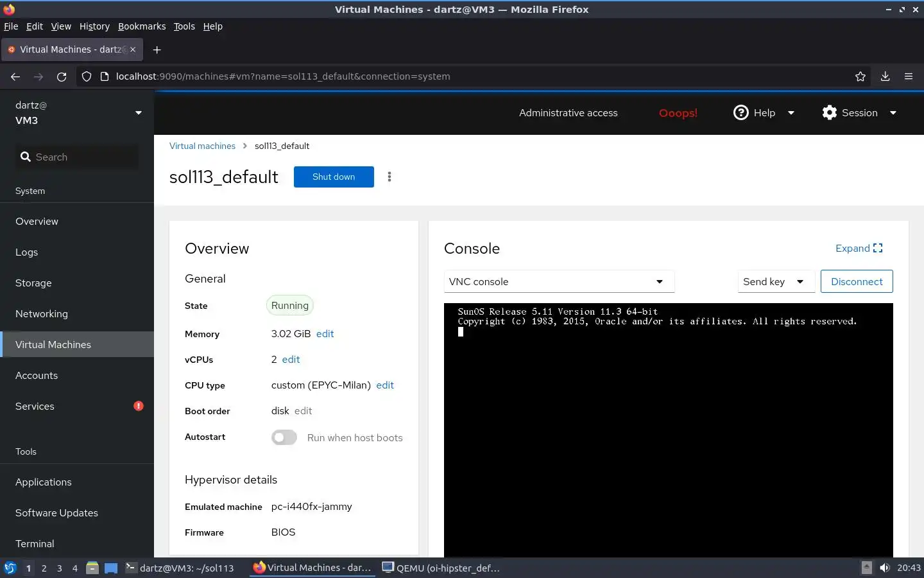The width and height of the screenshot is (924, 578).
Task: Open Storage in the sidebar
Action: click(x=77, y=283)
